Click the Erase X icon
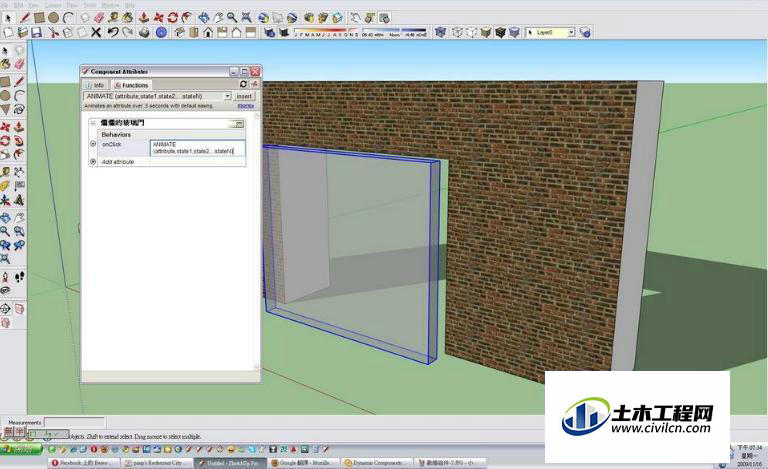This screenshot has width=768, height=469. [96, 32]
